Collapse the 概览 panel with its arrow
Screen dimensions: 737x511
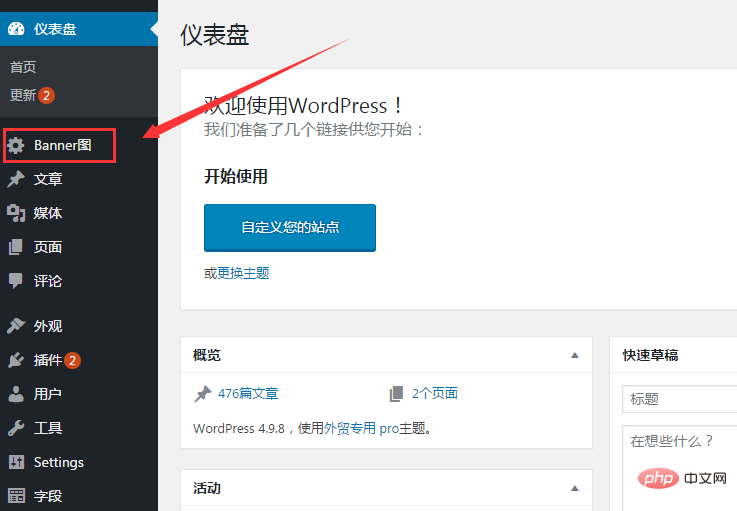click(574, 355)
